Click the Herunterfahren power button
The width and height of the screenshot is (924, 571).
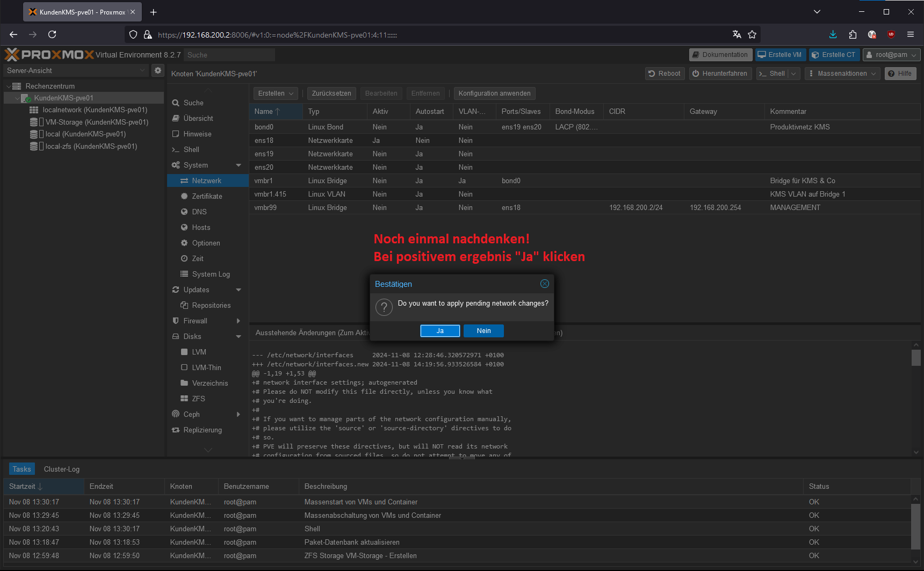click(719, 74)
